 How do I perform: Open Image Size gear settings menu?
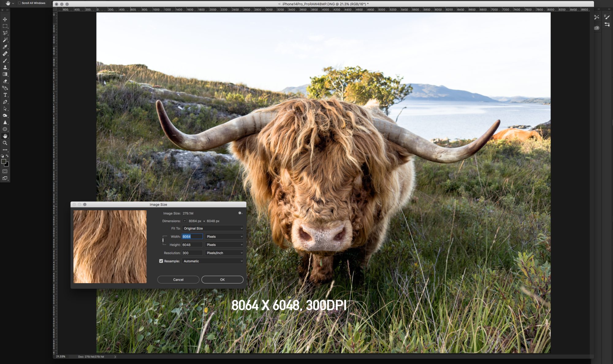(240, 213)
